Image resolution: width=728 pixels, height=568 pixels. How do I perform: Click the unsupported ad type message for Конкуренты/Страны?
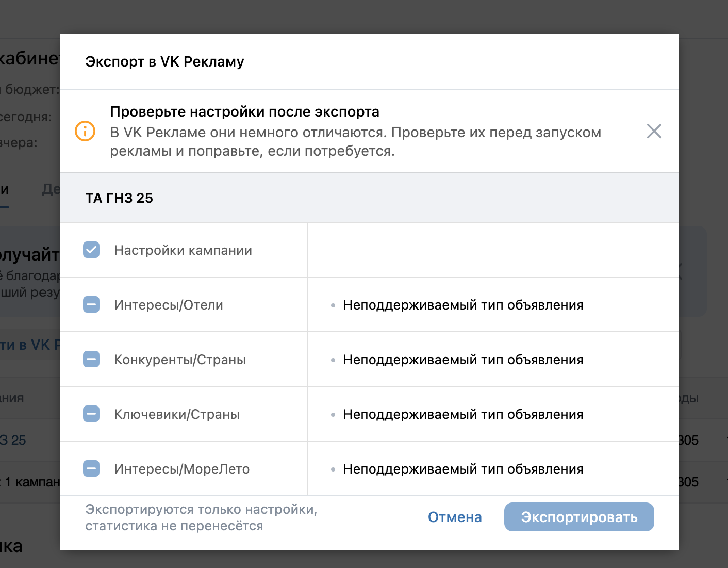coord(462,360)
